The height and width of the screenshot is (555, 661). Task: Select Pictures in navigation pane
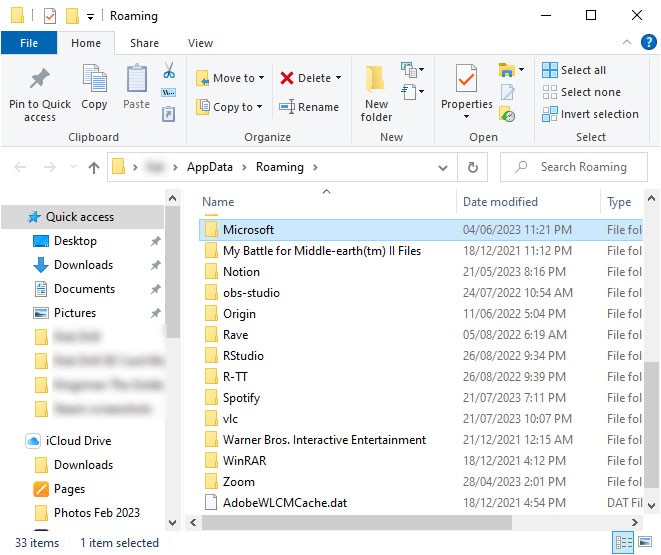pos(75,313)
